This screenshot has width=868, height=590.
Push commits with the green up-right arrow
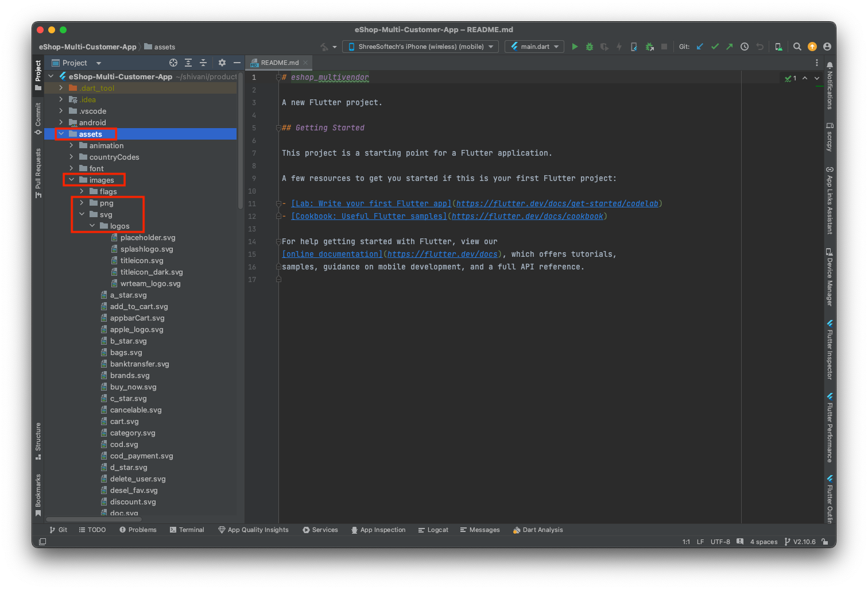[x=730, y=47]
